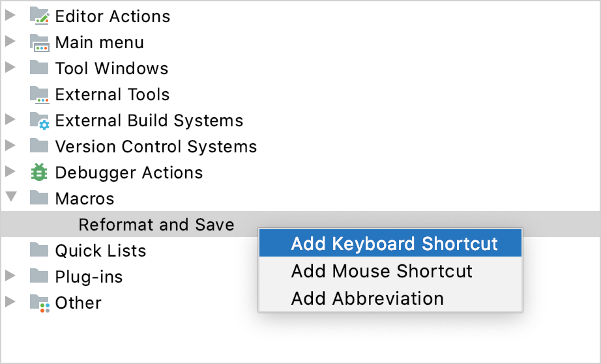Select the Version Control Systems label

[156, 147]
